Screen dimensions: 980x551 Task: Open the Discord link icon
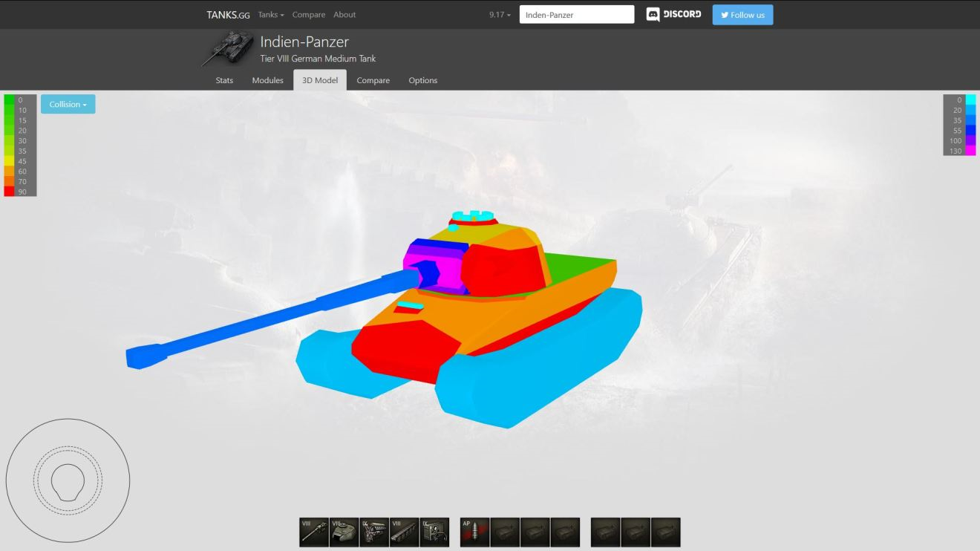click(673, 15)
